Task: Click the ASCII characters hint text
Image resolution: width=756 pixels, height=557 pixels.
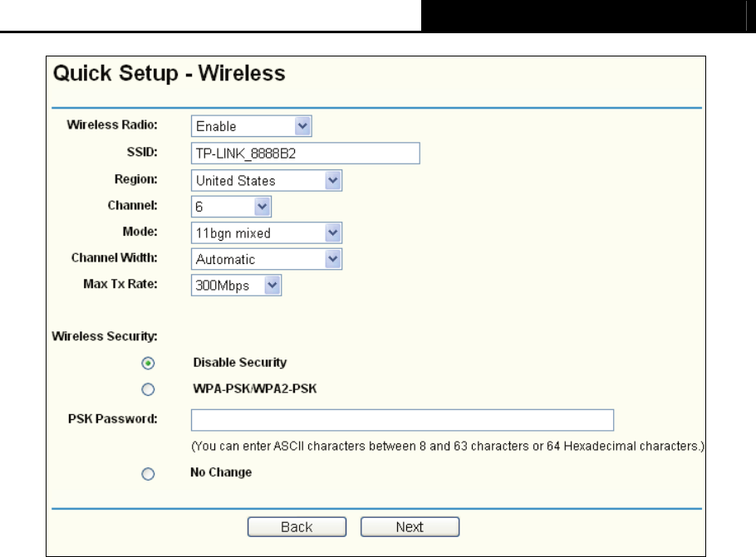Action: click(448, 446)
